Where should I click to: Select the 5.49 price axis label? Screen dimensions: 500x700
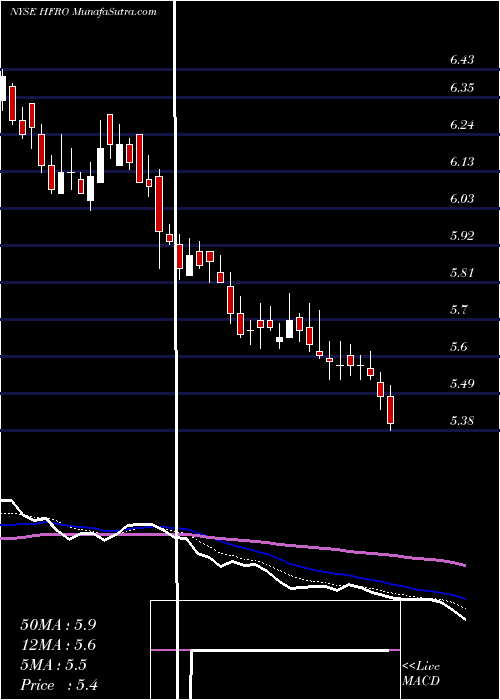[462, 384]
